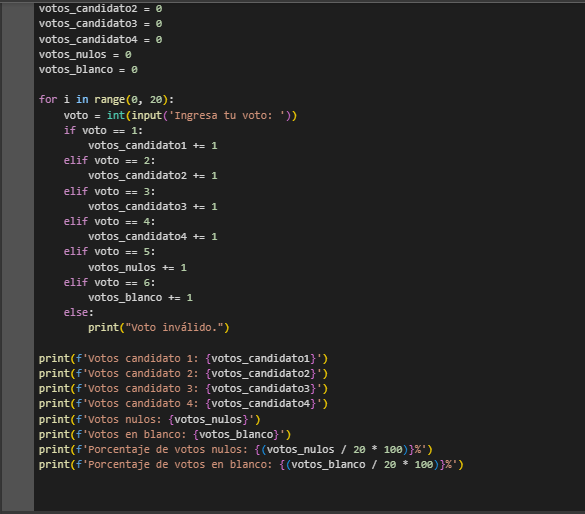This screenshot has height=514, width=585.
Task: Click the 'elif voto == 5:' line
Action: click(x=109, y=252)
